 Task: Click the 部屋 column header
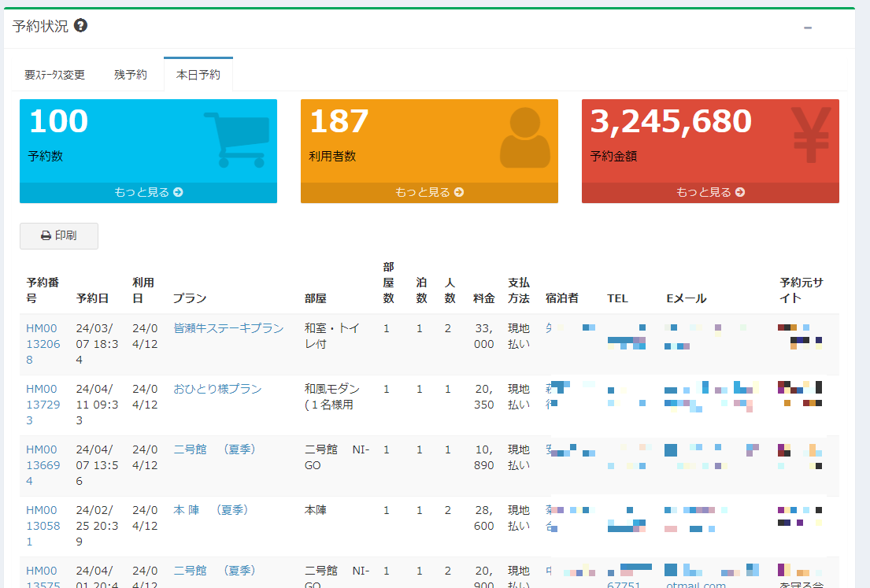point(315,298)
